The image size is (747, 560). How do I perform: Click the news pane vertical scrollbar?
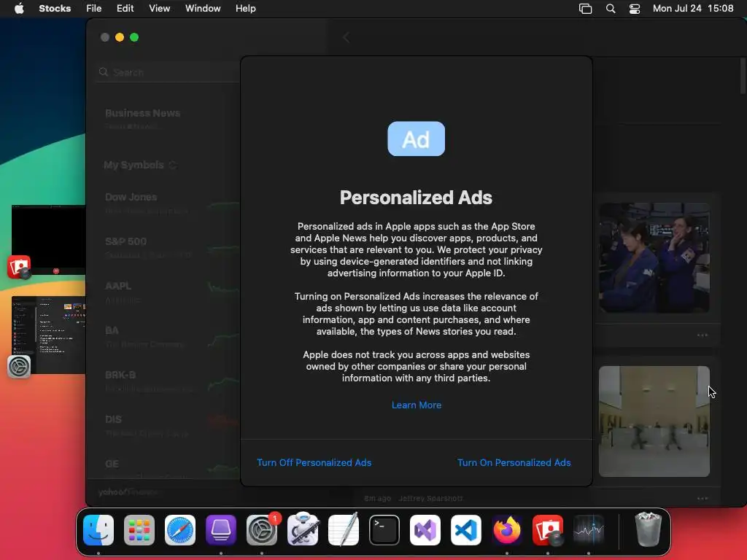(x=743, y=75)
